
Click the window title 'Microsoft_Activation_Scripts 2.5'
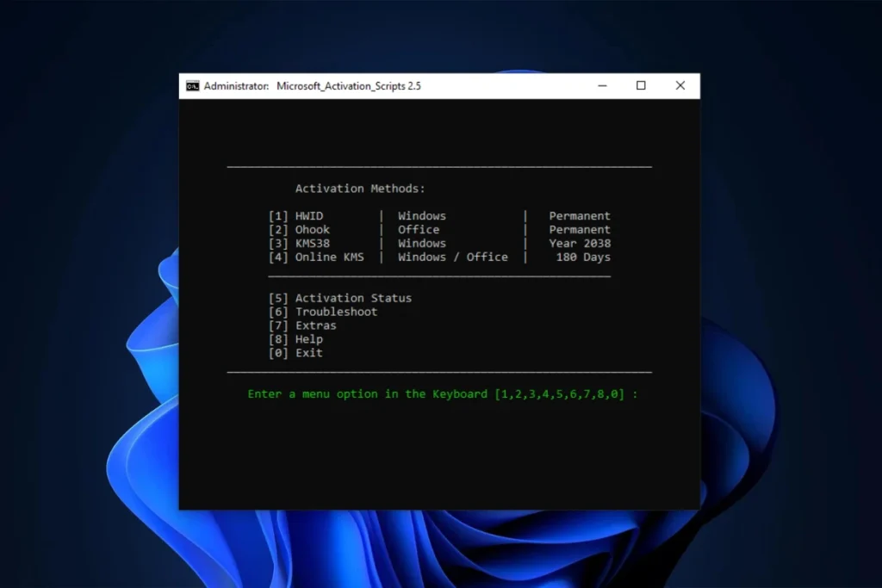pos(349,86)
